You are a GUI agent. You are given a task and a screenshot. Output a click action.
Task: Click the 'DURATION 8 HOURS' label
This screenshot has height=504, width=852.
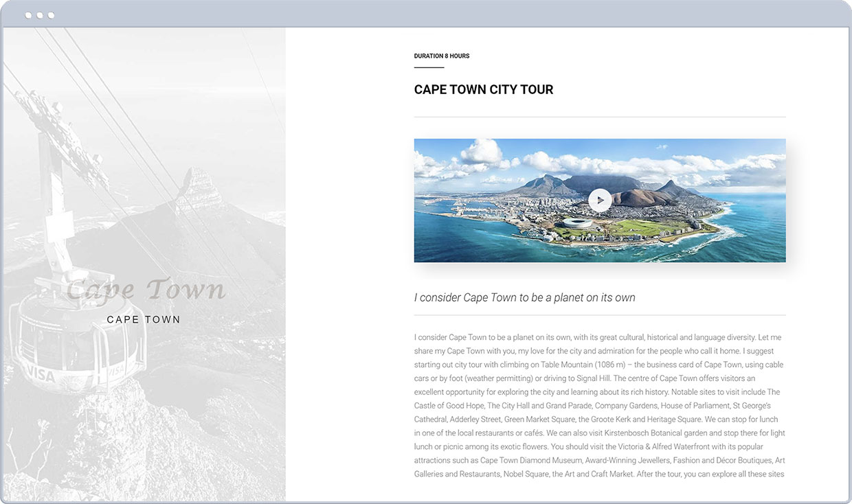click(x=442, y=56)
